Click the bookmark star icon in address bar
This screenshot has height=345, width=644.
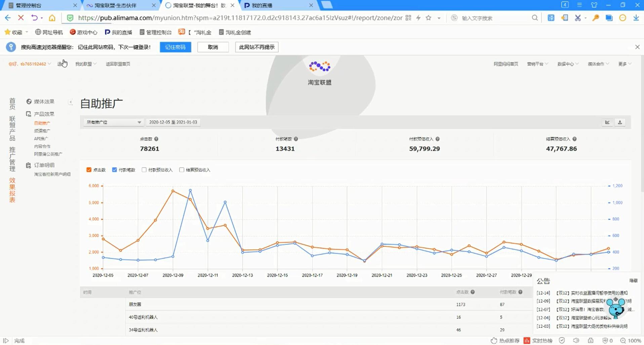[x=428, y=18]
